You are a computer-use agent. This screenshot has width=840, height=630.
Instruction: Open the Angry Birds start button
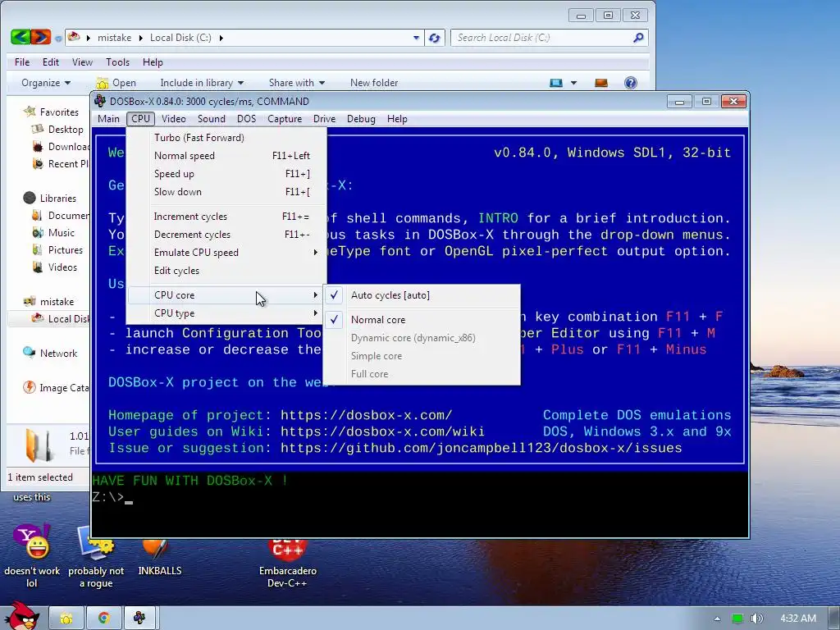point(21,615)
